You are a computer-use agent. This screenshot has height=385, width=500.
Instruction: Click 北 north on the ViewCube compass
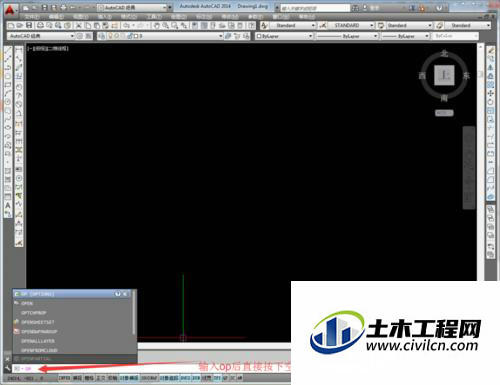pyautogui.click(x=444, y=53)
